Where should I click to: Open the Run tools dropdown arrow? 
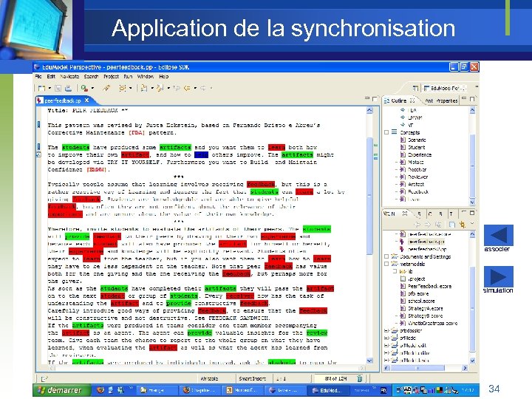(92, 88)
